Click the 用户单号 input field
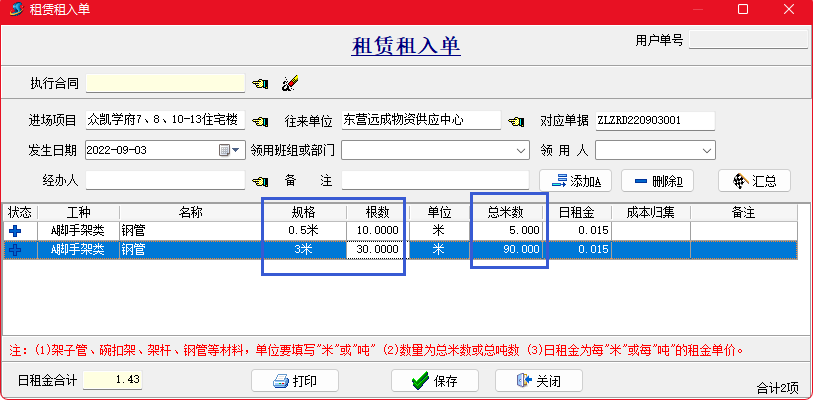813x400 pixels. [x=747, y=41]
